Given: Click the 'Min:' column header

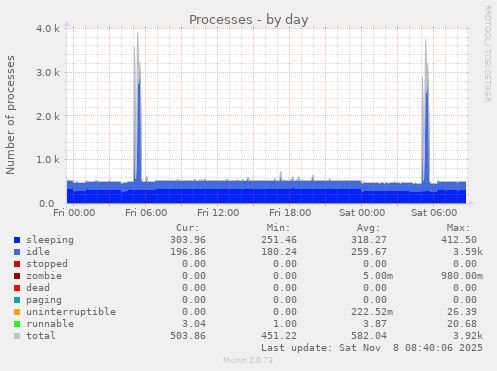Looking at the screenshot, I should click(278, 228).
